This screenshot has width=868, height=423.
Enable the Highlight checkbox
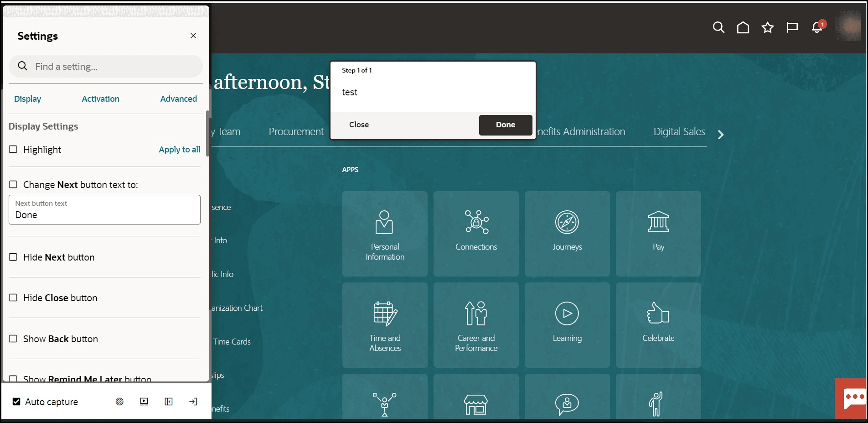tap(13, 149)
